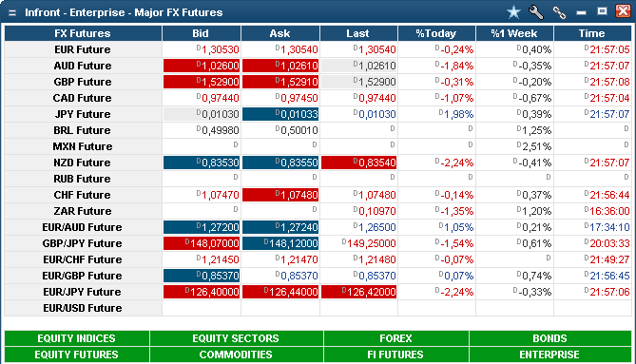Open the ENTERPRISE page button

point(550,354)
